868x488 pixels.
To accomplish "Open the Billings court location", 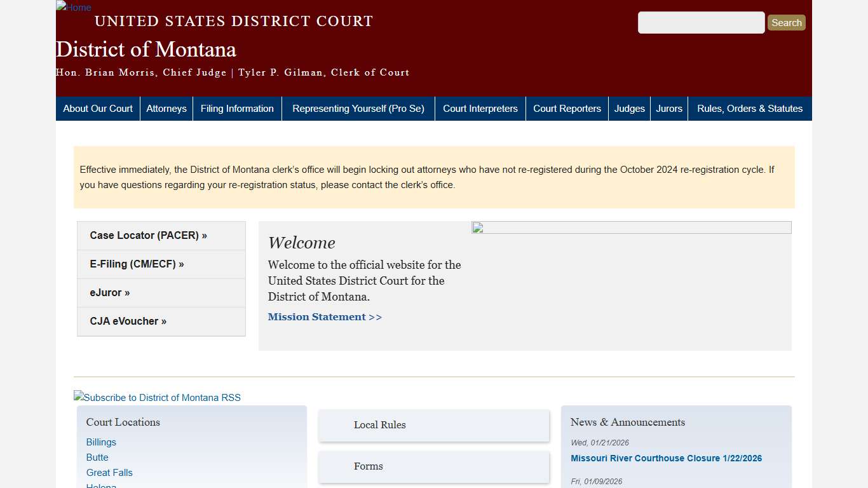I will point(100,442).
